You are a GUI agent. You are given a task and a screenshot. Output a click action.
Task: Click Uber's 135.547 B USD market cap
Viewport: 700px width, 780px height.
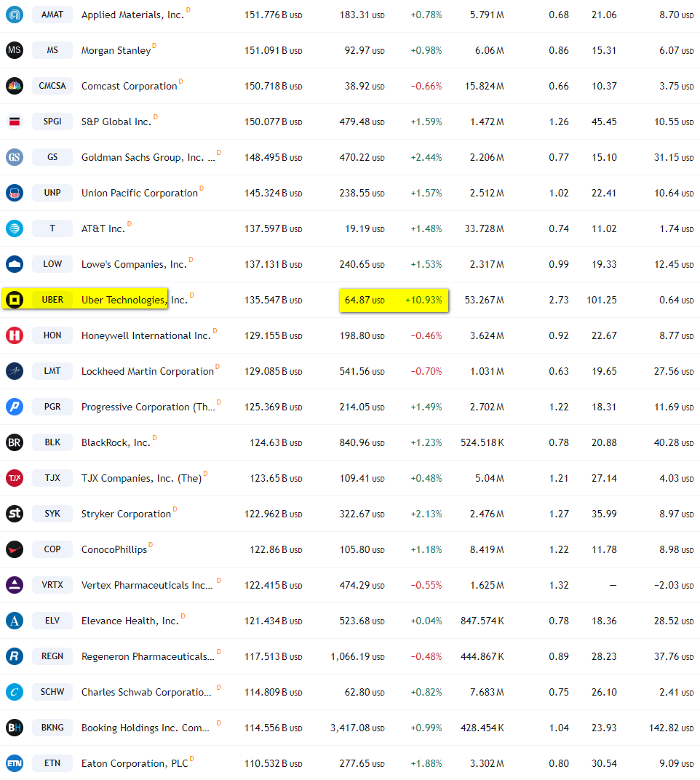273,301
